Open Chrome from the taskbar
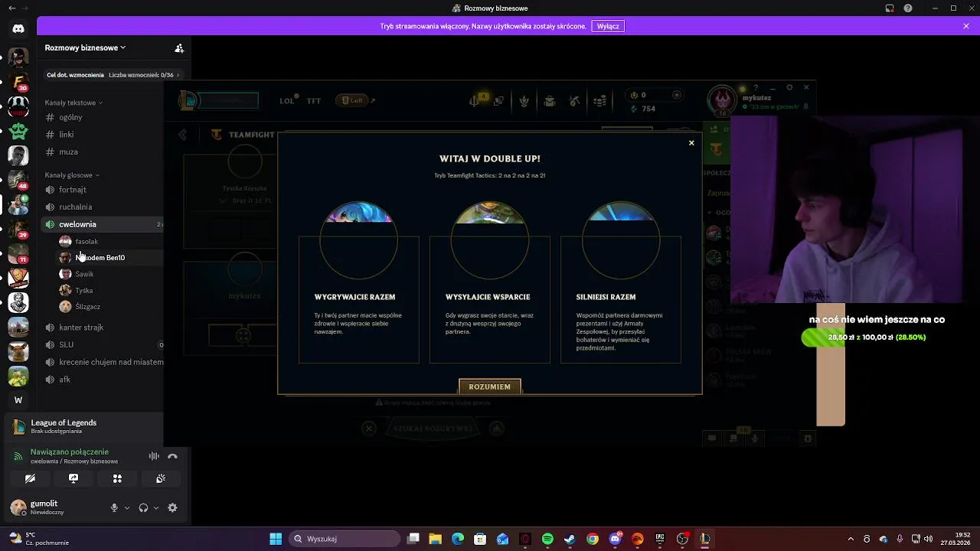The image size is (980, 551). [593, 539]
